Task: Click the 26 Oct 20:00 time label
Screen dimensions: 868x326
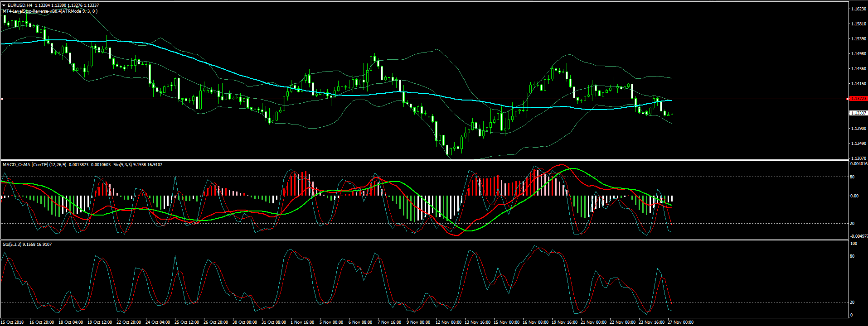Action: 216,322
